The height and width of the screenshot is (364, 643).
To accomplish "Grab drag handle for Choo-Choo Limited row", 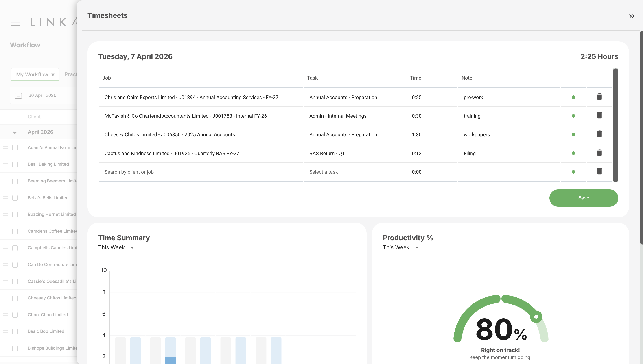I will 5,315.
